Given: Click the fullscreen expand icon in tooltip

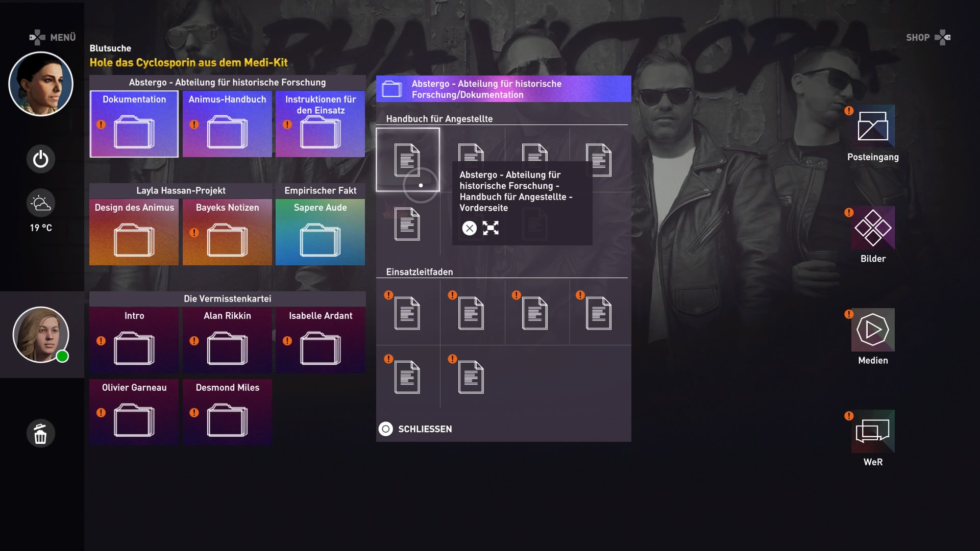Looking at the screenshot, I should coord(491,228).
